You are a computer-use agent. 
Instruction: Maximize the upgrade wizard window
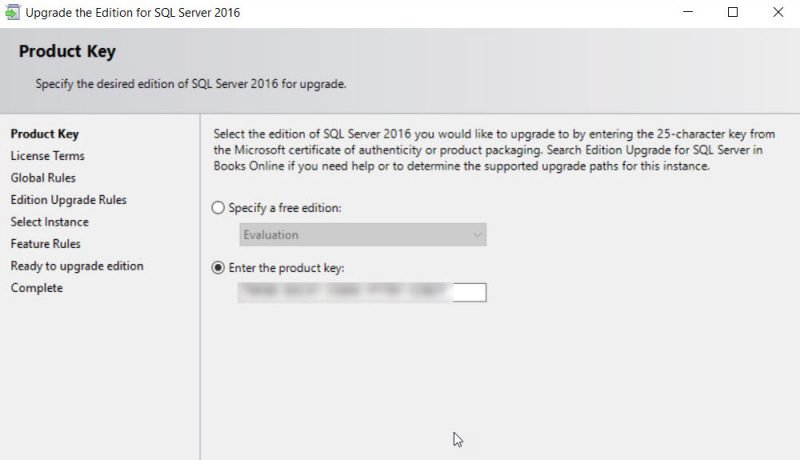coord(733,13)
